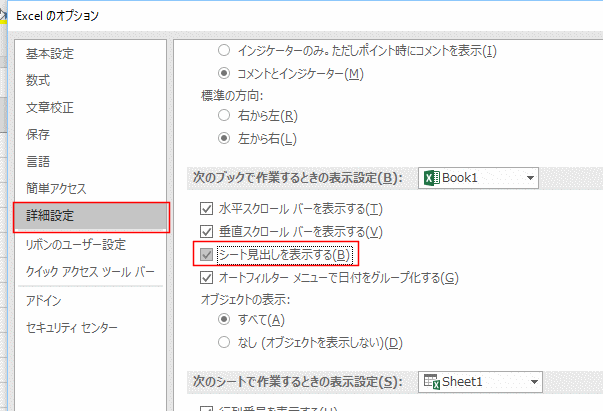Image resolution: width=603 pixels, height=411 pixels.
Task: Open the 数式 category
Action: point(38,80)
